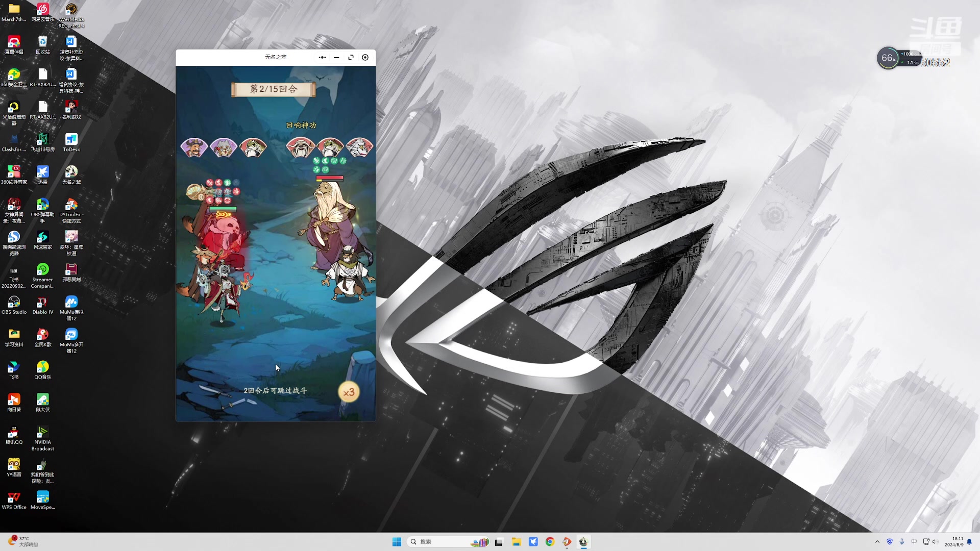Launch YY语音 desktop icon
The image size is (980, 551).
click(x=14, y=468)
